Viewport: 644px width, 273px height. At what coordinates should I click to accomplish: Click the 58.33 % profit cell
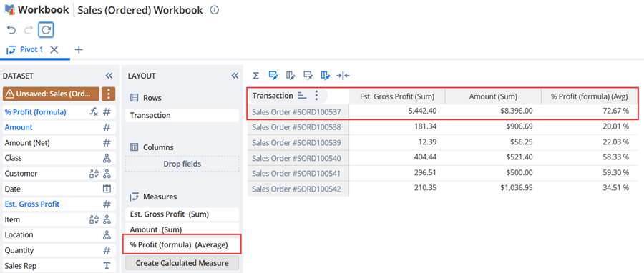coord(590,157)
